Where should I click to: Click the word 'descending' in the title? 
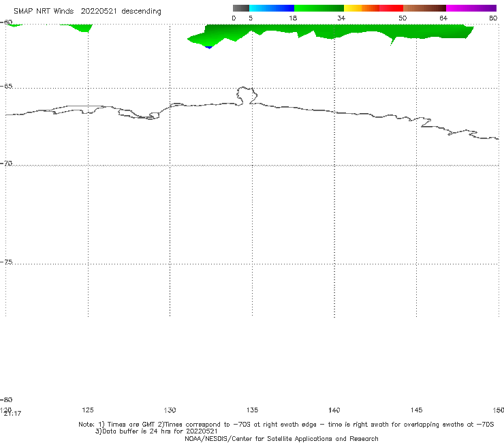click(x=141, y=12)
